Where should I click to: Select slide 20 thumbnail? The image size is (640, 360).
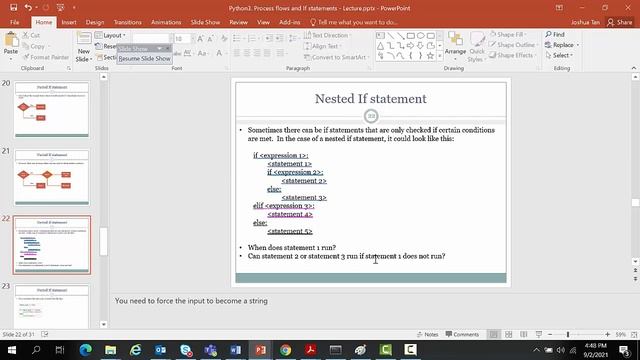pyautogui.click(x=51, y=110)
